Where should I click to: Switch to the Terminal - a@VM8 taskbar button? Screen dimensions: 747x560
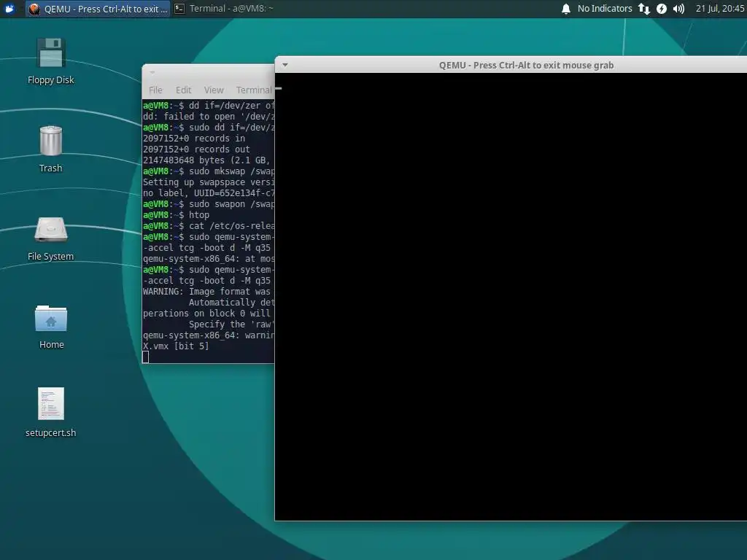223,9
